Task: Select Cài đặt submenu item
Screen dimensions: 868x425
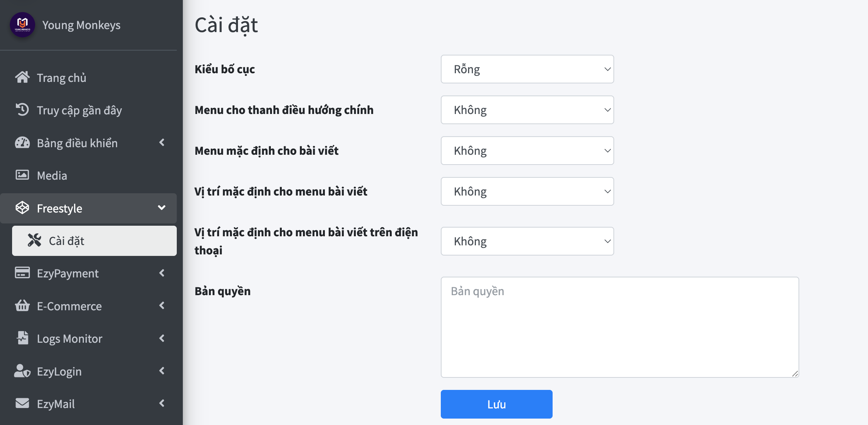Action: (94, 241)
